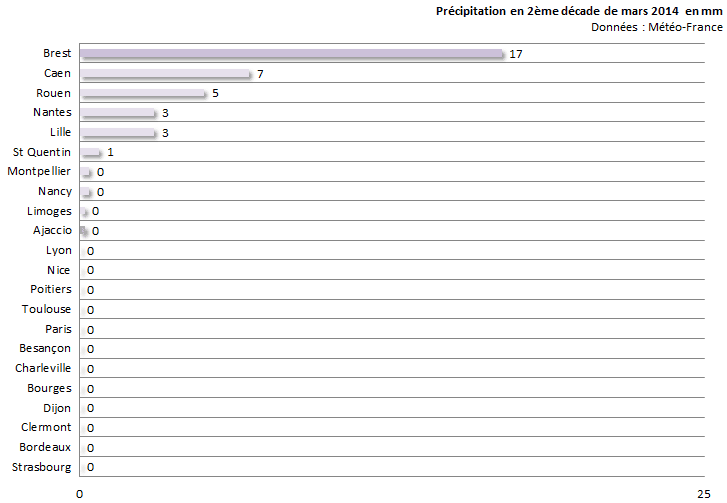Screen dimensions: 727x503
Task: Click the Montpellier city label
Action: pyautogui.click(x=39, y=171)
